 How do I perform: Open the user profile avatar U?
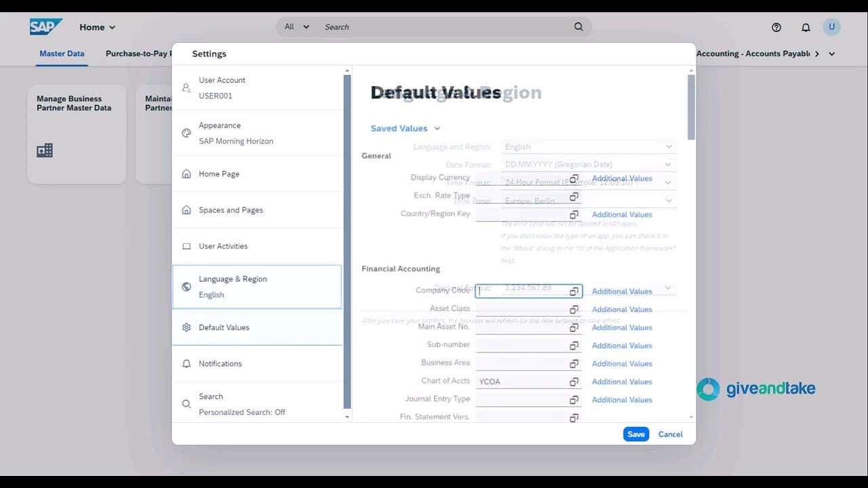[x=831, y=27]
